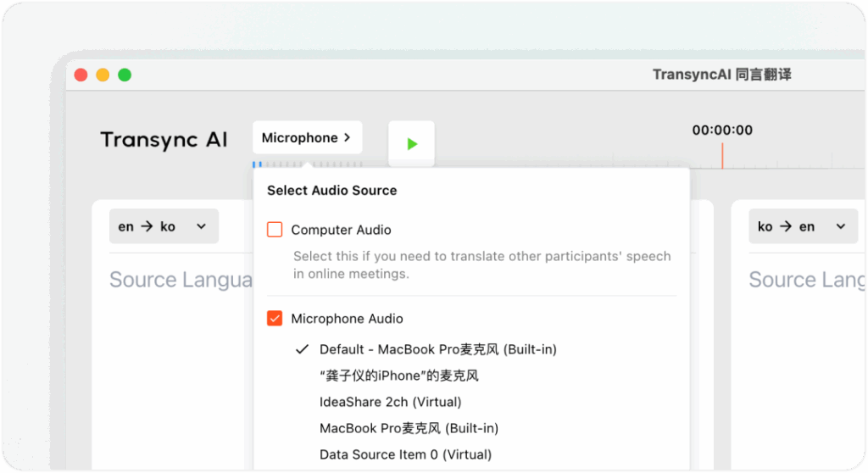Click the chevron arrow on the Microphone button
Screen dimensions: 868x473
pyautogui.click(x=347, y=137)
